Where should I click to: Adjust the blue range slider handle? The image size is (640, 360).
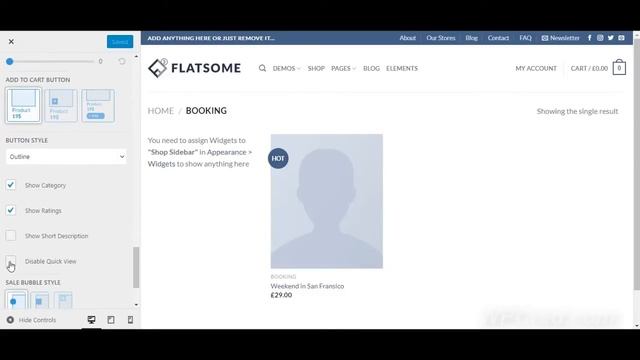[x=10, y=62]
